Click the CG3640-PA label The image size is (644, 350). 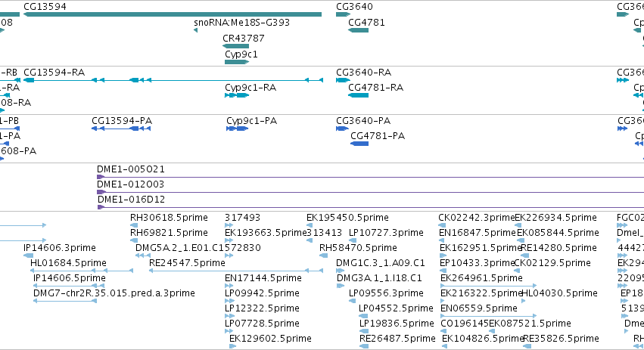(363, 121)
